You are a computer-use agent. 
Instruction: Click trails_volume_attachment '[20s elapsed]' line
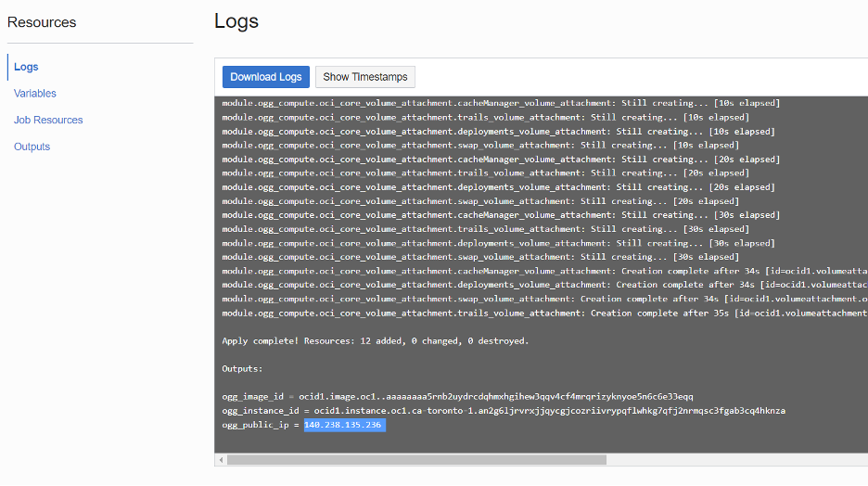point(486,173)
